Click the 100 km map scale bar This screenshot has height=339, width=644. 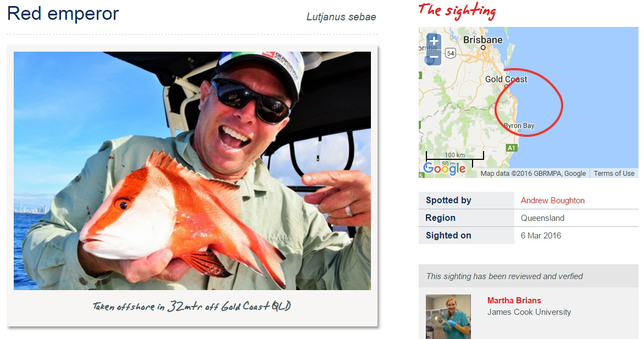point(454,157)
